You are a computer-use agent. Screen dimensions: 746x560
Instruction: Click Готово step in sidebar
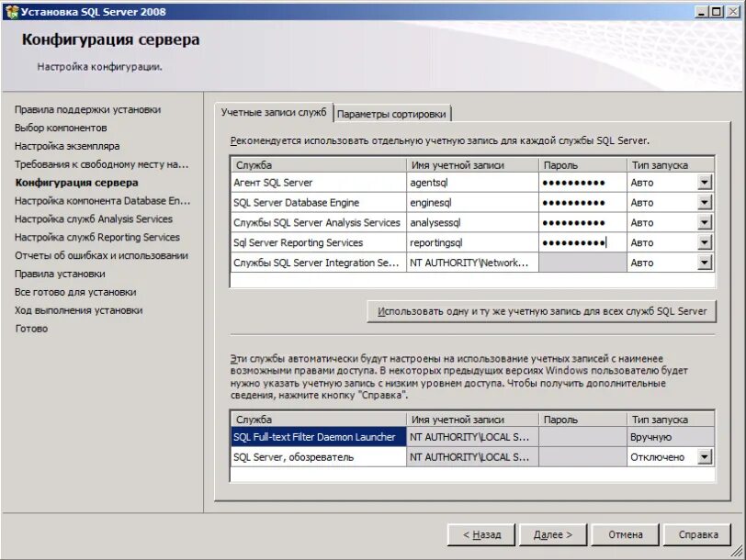point(31,328)
